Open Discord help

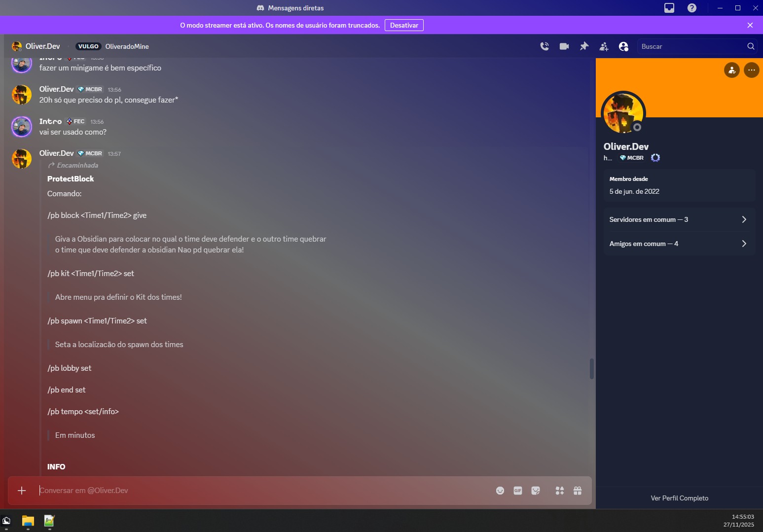[x=692, y=8]
